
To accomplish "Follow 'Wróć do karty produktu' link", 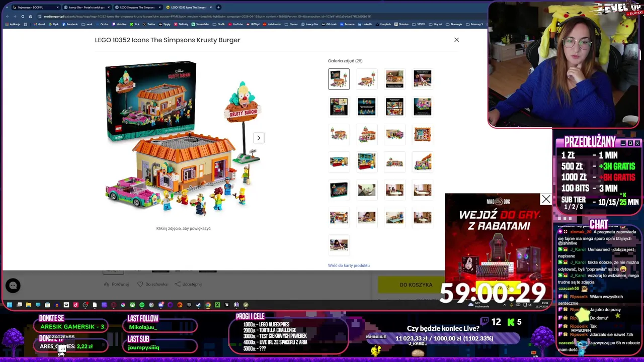I will click(349, 265).
